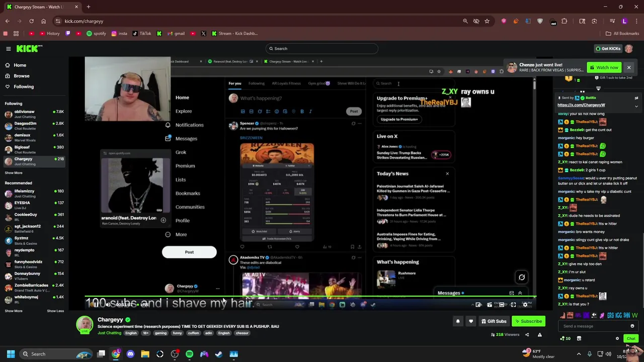
Task: Open Spotify from the taskbar
Action: coord(189,354)
